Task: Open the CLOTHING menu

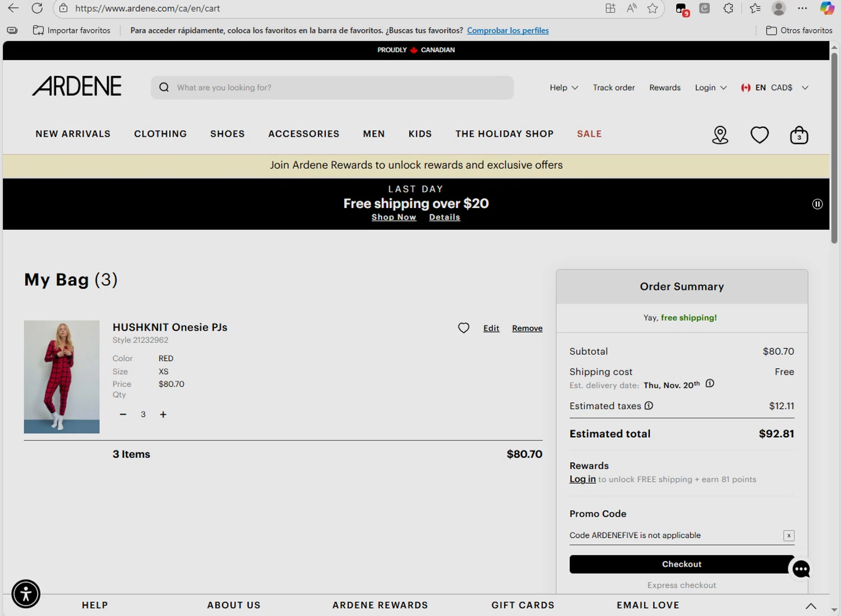Action: coord(160,134)
